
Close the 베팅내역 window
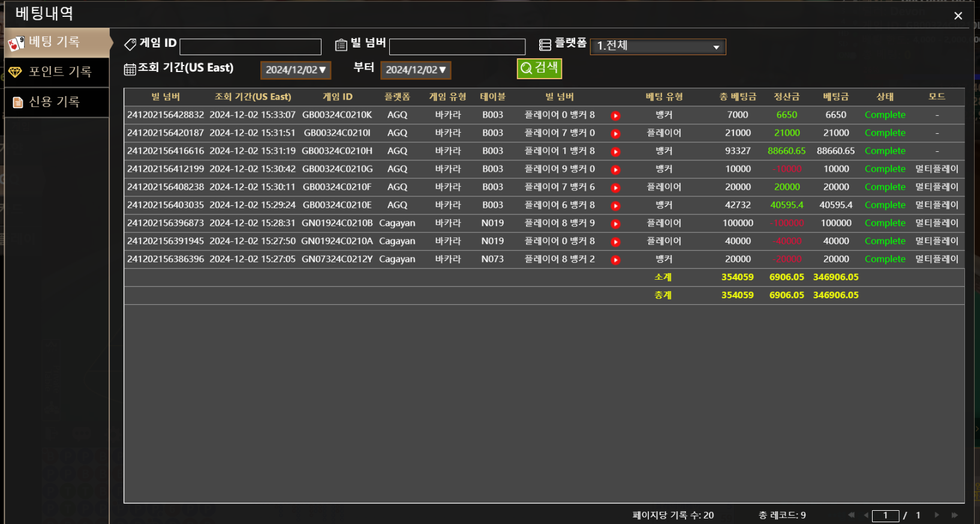click(958, 16)
